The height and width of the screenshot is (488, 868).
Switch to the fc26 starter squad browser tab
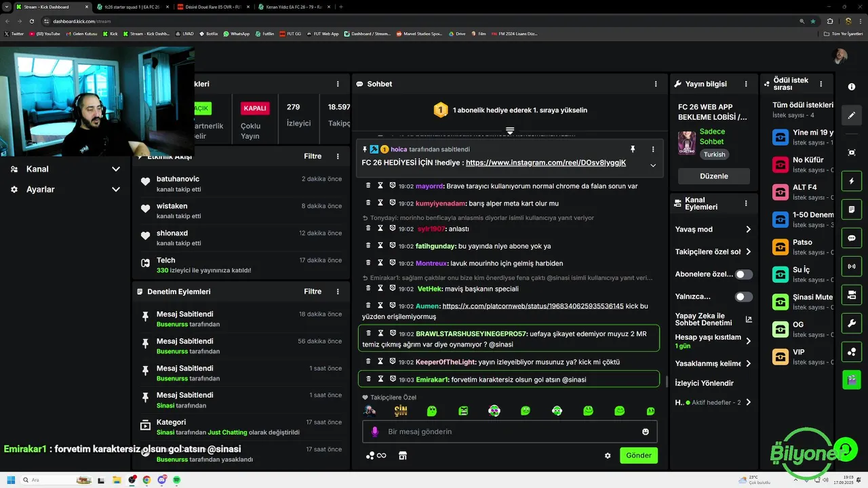tap(132, 7)
